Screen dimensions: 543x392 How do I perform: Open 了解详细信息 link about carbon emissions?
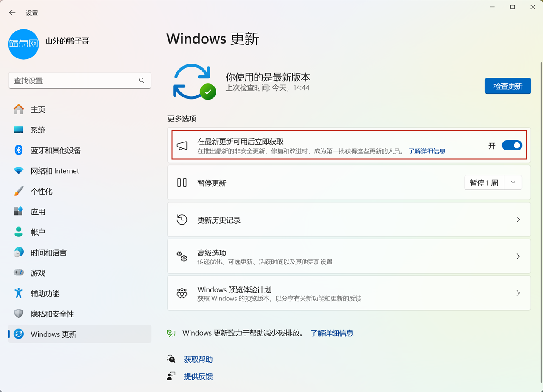[x=332, y=333]
